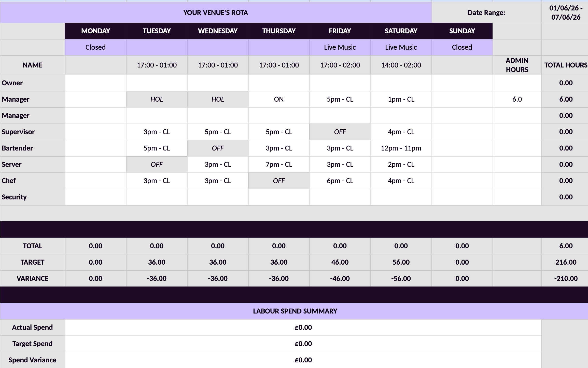Screen dimensions: 588x368
Task: Click the VARIANCE row label
Action: 33,279
